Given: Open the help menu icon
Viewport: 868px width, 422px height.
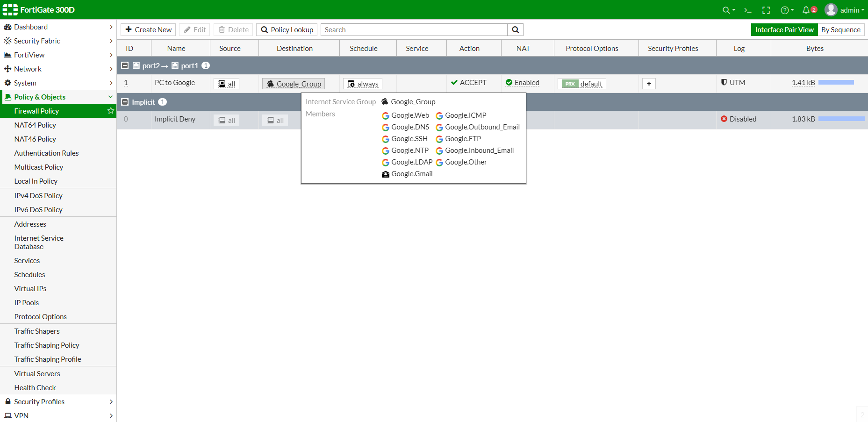Looking at the screenshot, I should click(787, 10).
